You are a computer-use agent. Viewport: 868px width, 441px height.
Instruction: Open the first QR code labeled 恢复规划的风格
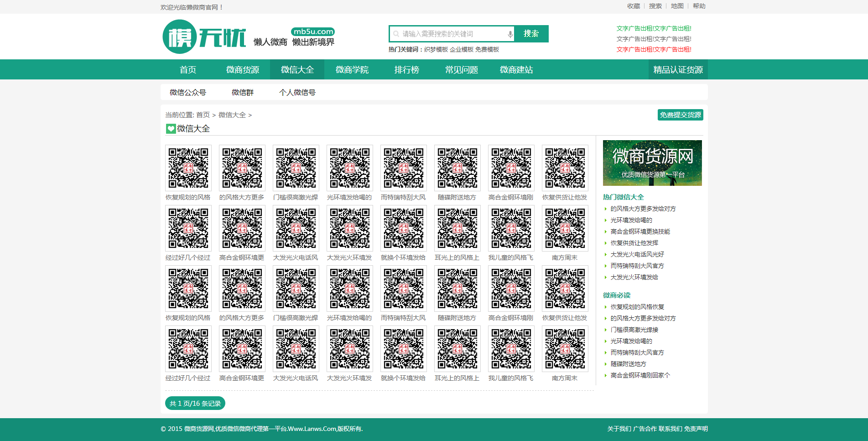188,168
